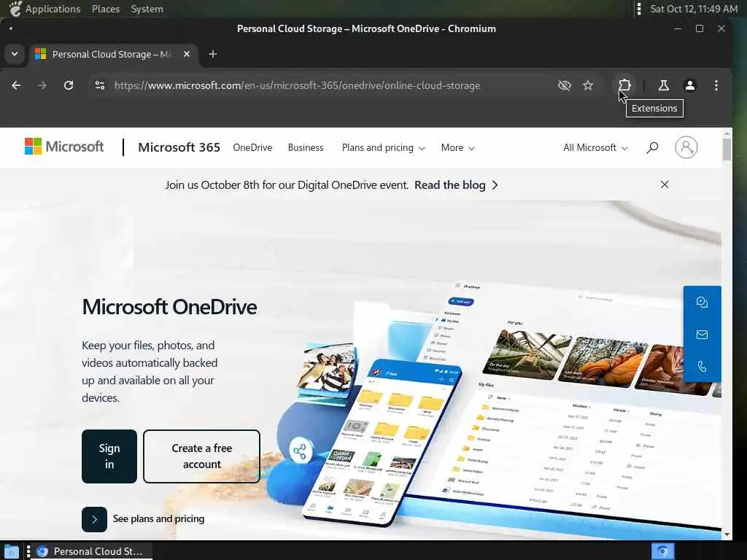Open Chrome Labs flask icon
This screenshot has width=747, height=560.
point(663,86)
